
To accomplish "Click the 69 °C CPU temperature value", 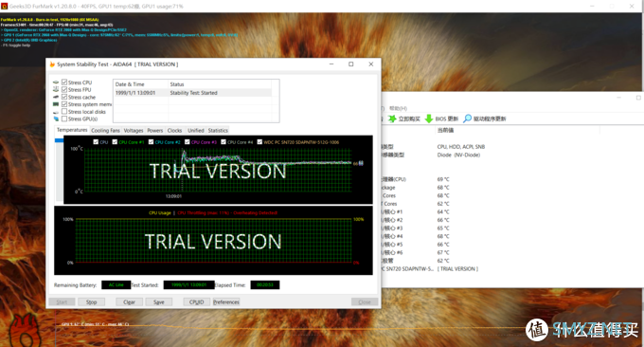I will click(443, 179).
